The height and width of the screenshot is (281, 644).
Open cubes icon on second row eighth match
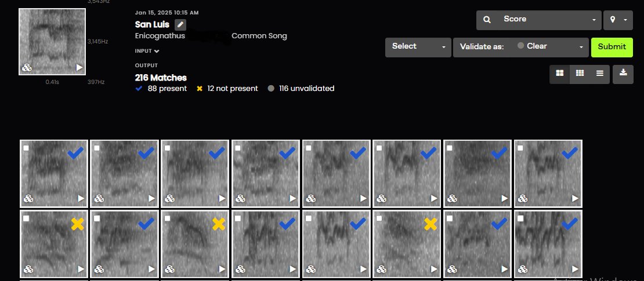pos(523,269)
